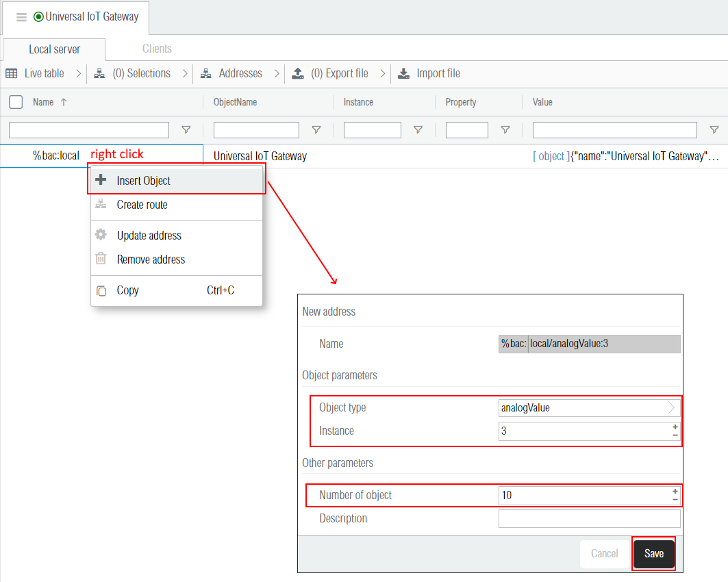Open the hamburger menu icon
The height and width of the screenshot is (582, 728).
tap(21, 17)
